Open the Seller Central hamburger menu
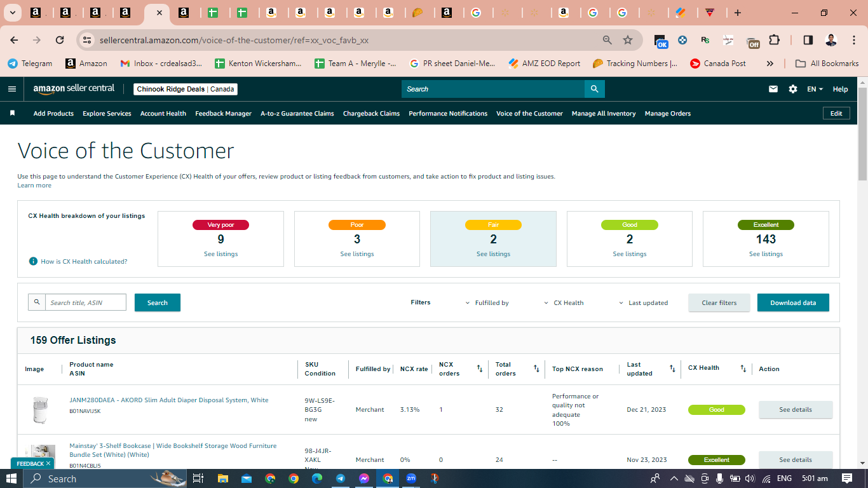 click(12, 89)
